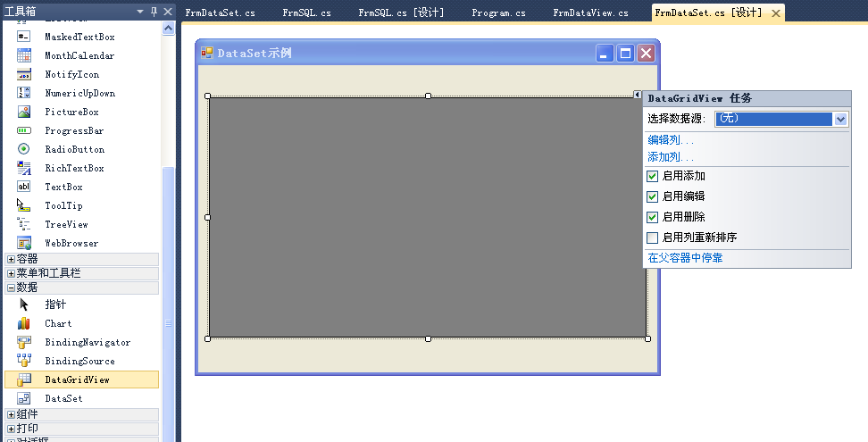Enable 启用列重新排序 checkbox
The image size is (868, 442).
(x=653, y=238)
